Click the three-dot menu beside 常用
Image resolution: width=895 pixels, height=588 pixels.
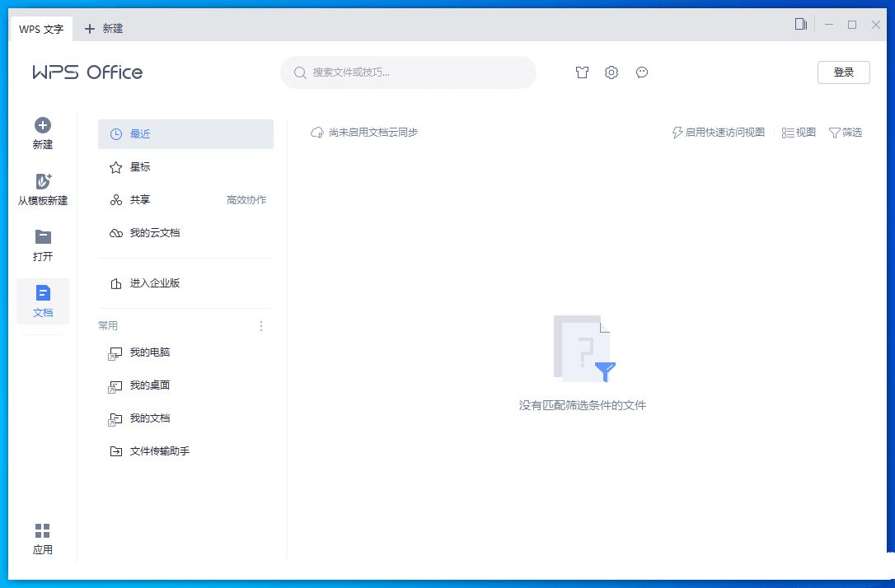261,326
